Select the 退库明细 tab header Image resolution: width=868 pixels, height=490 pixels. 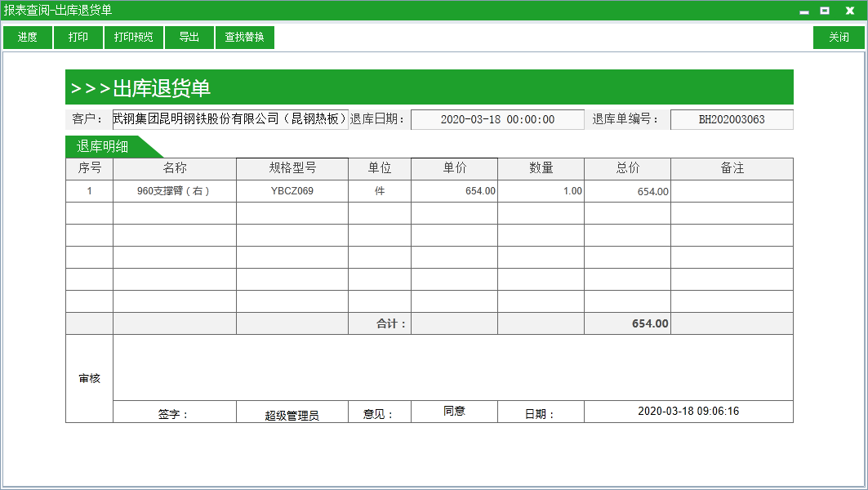coord(114,146)
